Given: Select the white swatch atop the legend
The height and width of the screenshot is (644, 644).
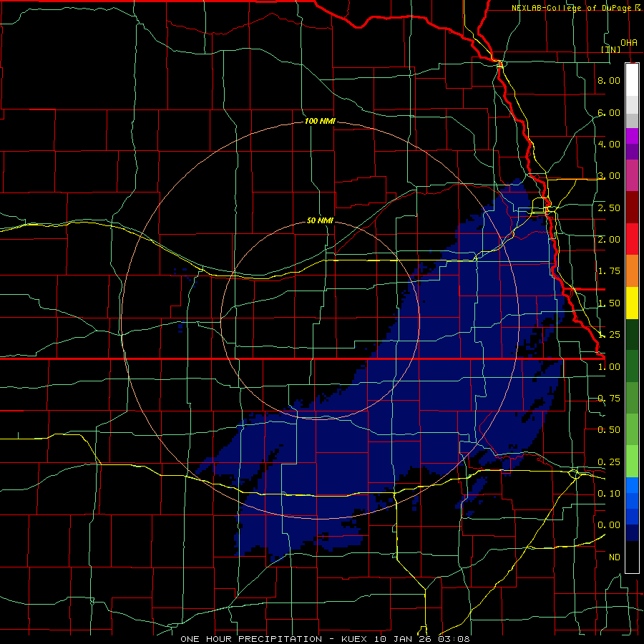Looking at the screenshot, I should 632,80.
